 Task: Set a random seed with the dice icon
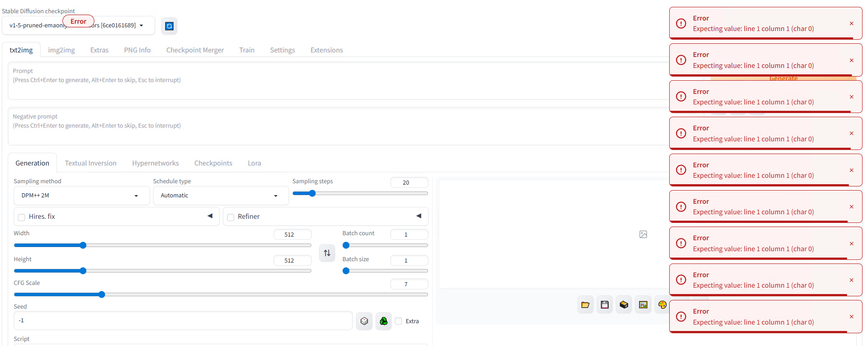364,321
